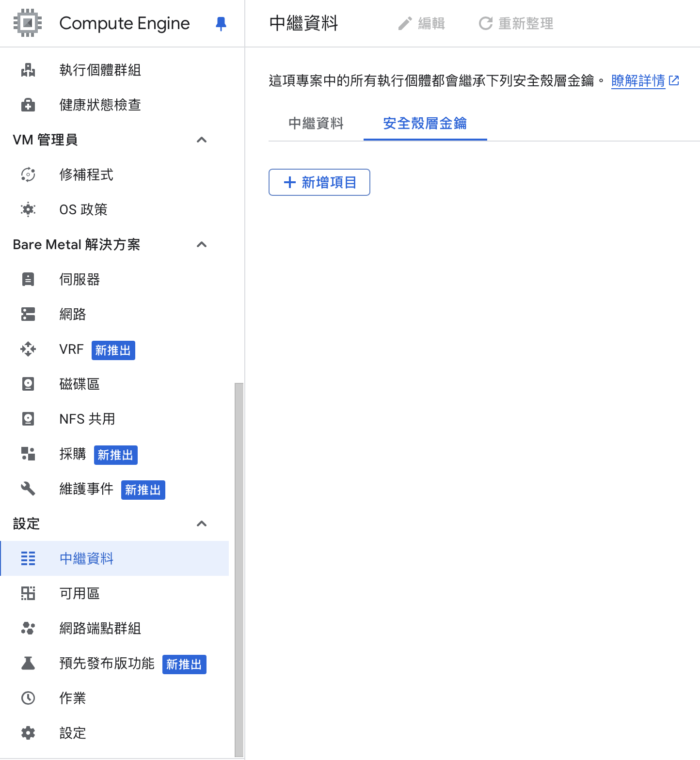This screenshot has height=760, width=700.
Task: Click the 新增項目 button
Action: pyautogui.click(x=319, y=182)
